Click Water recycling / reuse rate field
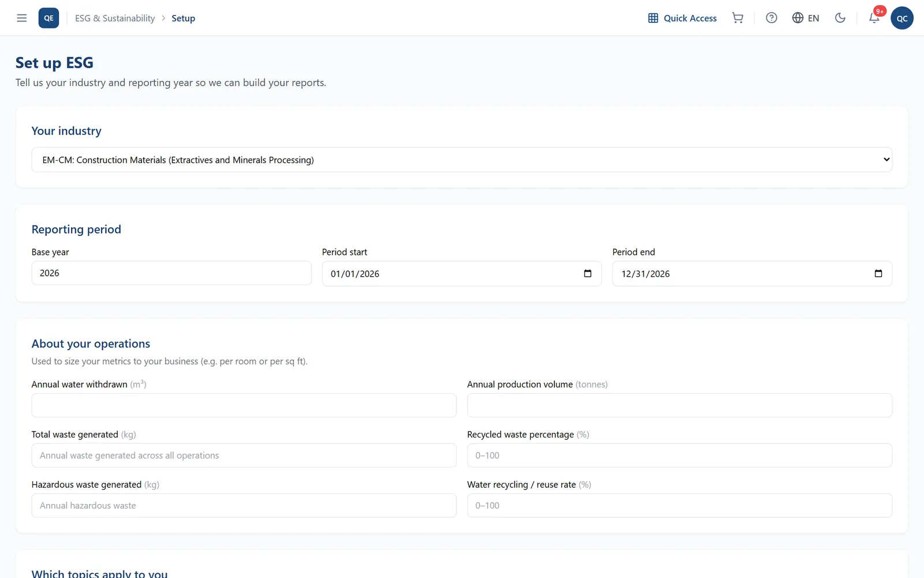Viewport: 924px width, 578px height. (680, 505)
